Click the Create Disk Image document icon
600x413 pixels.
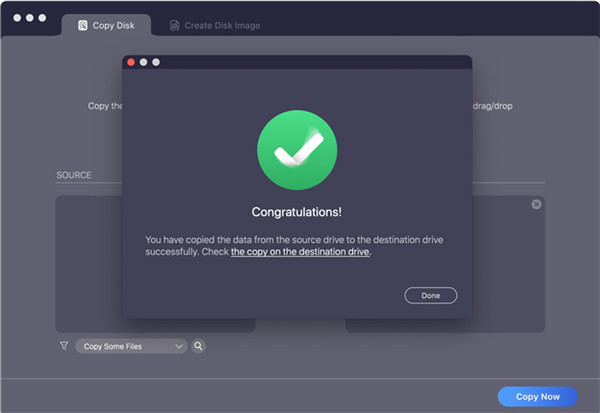coord(174,25)
